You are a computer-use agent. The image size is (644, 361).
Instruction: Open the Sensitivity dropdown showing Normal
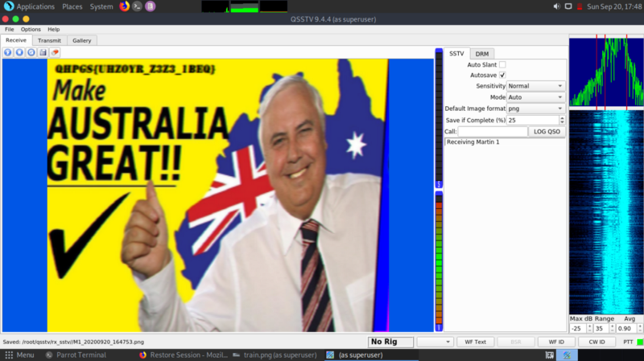tap(535, 86)
